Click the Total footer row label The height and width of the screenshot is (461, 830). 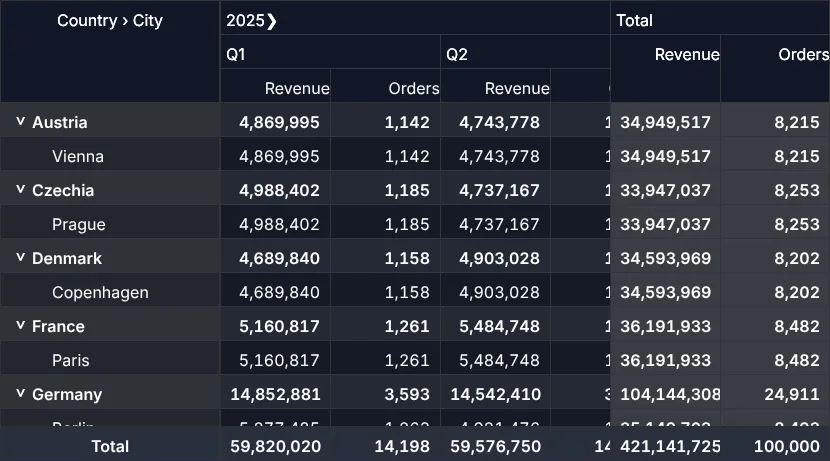click(110, 446)
